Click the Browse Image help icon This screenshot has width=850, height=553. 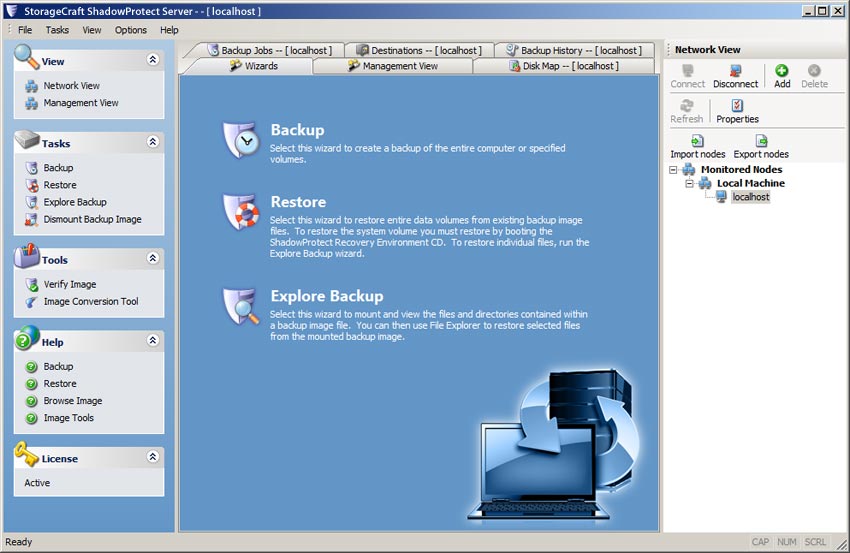point(31,401)
